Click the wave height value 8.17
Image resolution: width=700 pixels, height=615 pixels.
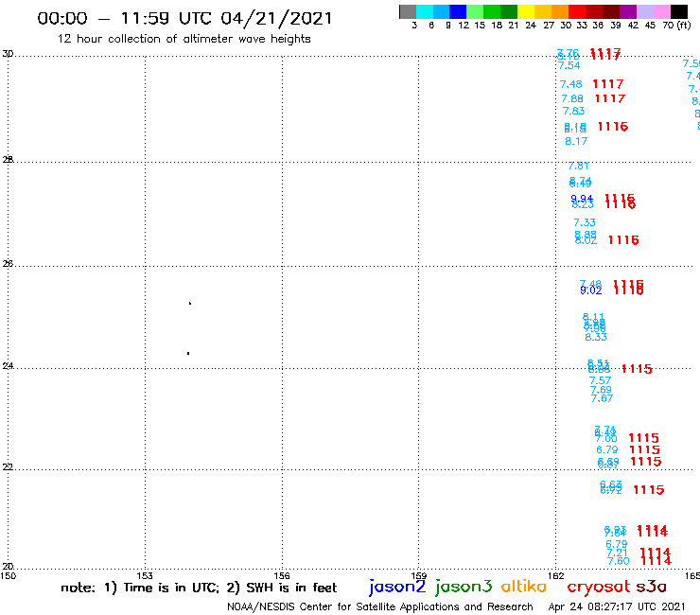click(x=576, y=142)
